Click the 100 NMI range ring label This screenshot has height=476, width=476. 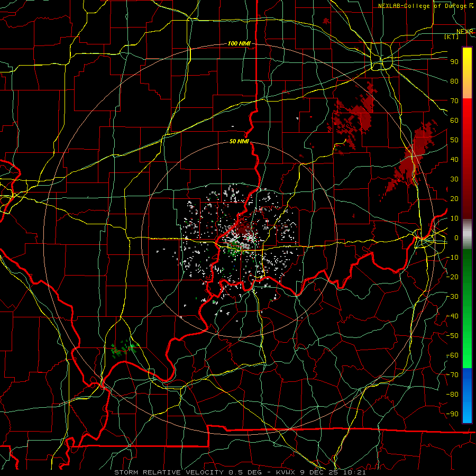239,44
